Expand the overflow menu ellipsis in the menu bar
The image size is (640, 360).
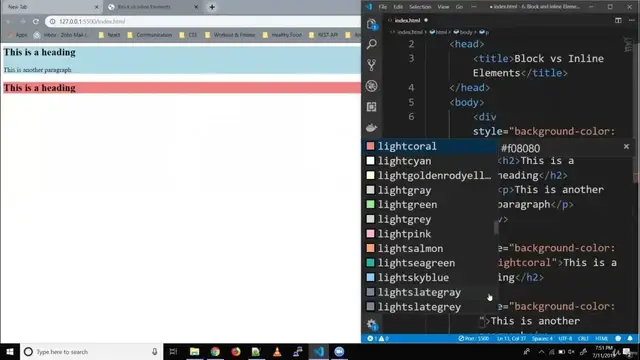[474, 7]
